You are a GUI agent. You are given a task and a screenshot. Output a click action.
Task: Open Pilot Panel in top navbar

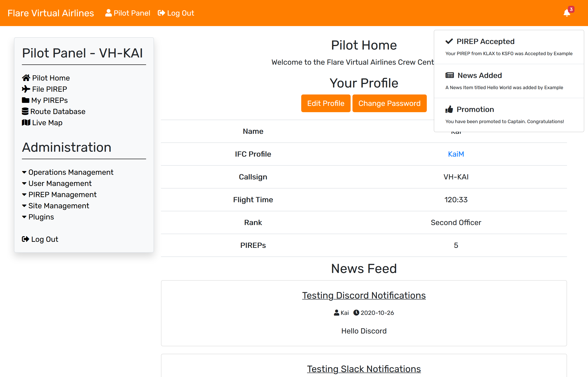coord(128,13)
